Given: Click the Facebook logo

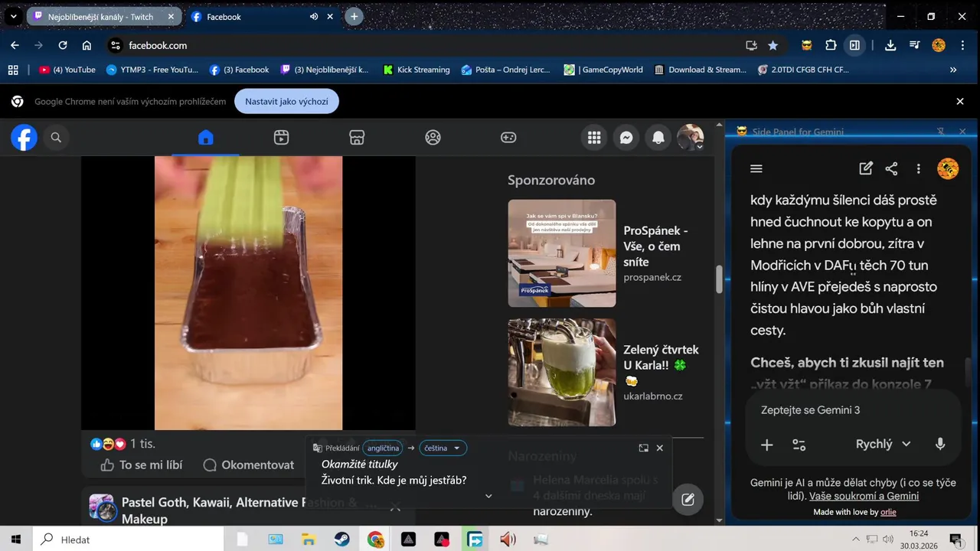Looking at the screenshot, I should 24,138.
